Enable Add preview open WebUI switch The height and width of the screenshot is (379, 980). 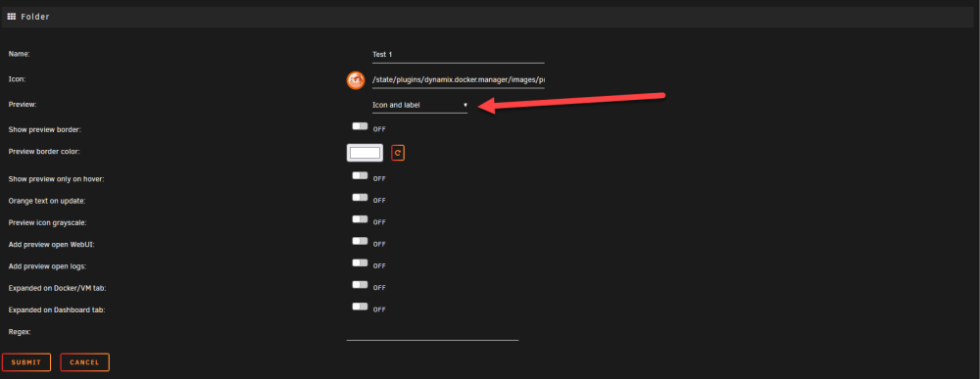pyautogui.click(x=360, y=241)
